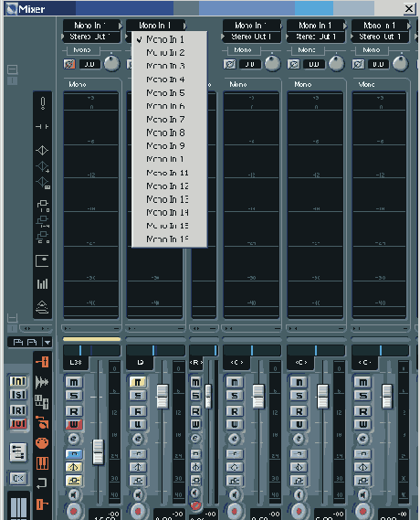Open channel view preset dropdown arrow
Viewport: 420px width, 520px height.
click(x=47, y=342)
